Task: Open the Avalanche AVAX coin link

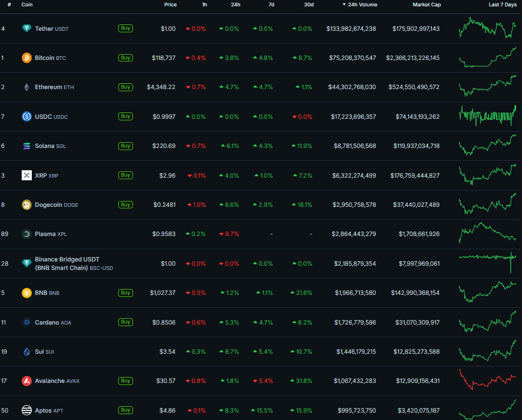Action: click(57, 381)
